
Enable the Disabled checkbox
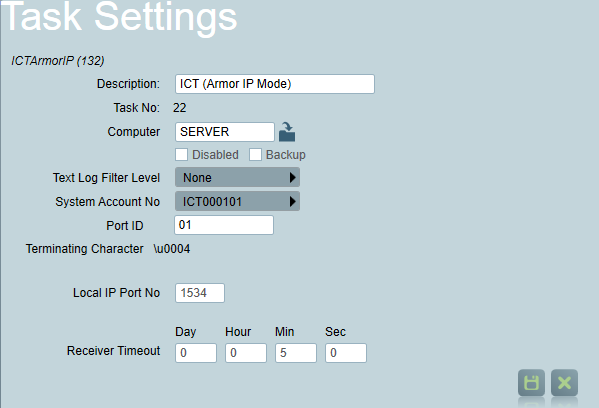point(181,155)
